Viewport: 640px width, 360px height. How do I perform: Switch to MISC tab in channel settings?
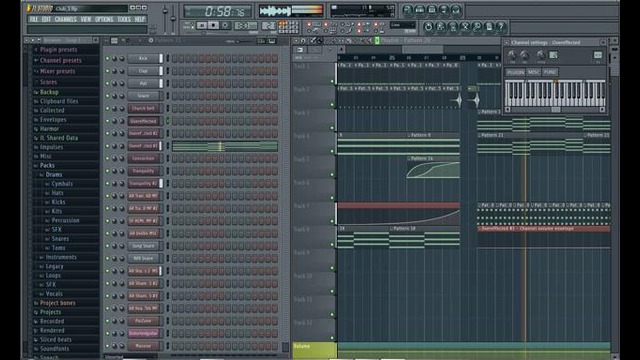[x=533, y=72]
